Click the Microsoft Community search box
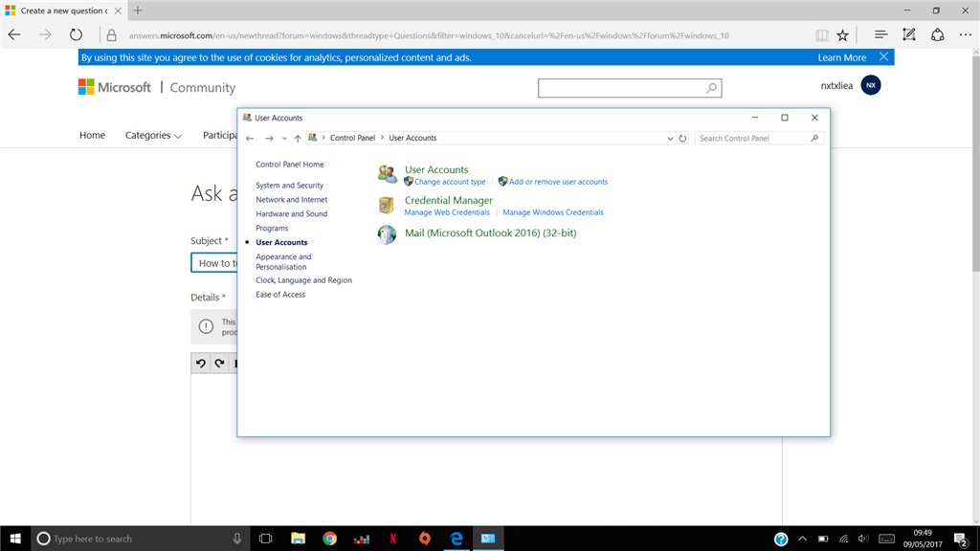 [630, 88]
